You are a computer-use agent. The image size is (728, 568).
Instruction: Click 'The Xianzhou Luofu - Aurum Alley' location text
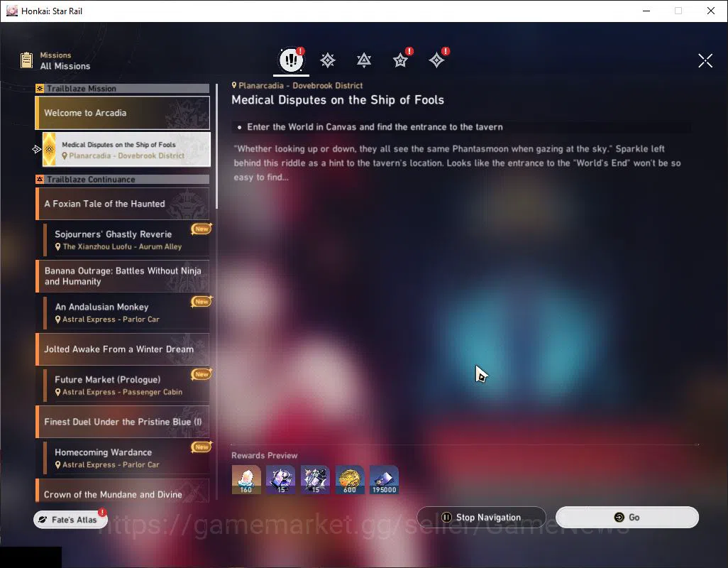122,246
